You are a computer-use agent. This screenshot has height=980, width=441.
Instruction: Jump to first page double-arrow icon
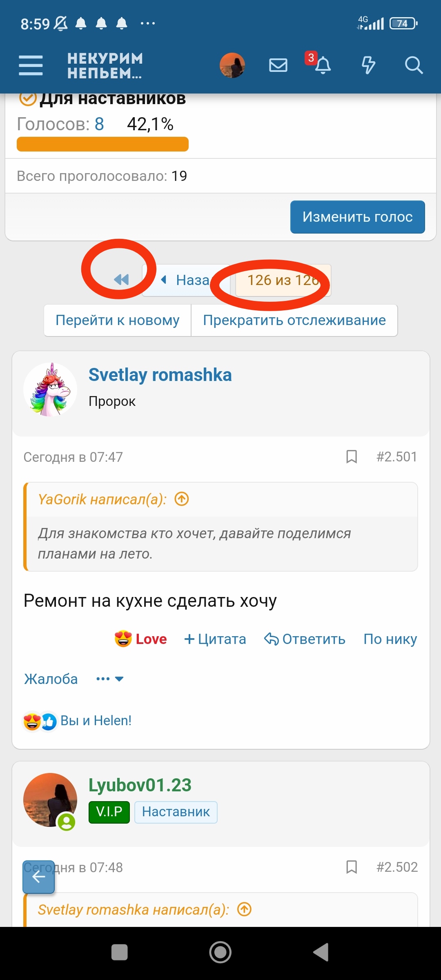pos(121,280)
